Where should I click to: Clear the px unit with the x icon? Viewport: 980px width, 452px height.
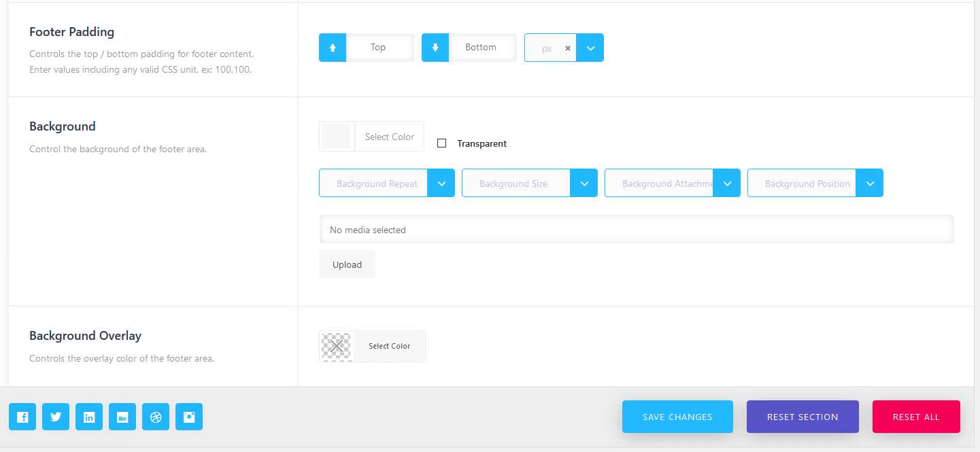568,48
